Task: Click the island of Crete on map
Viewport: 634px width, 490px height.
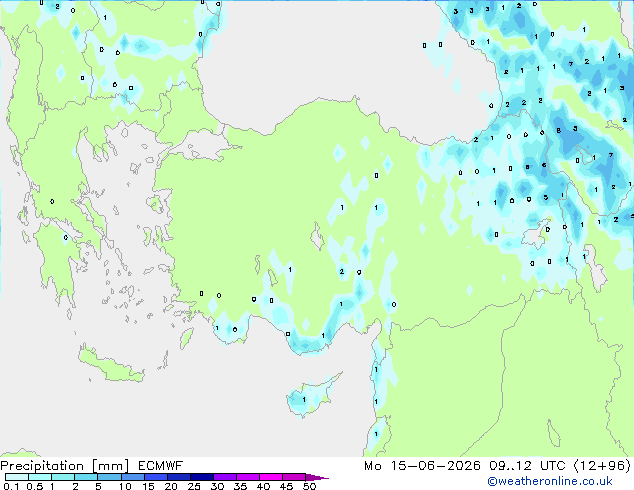Action: click(x=109, y=366)
